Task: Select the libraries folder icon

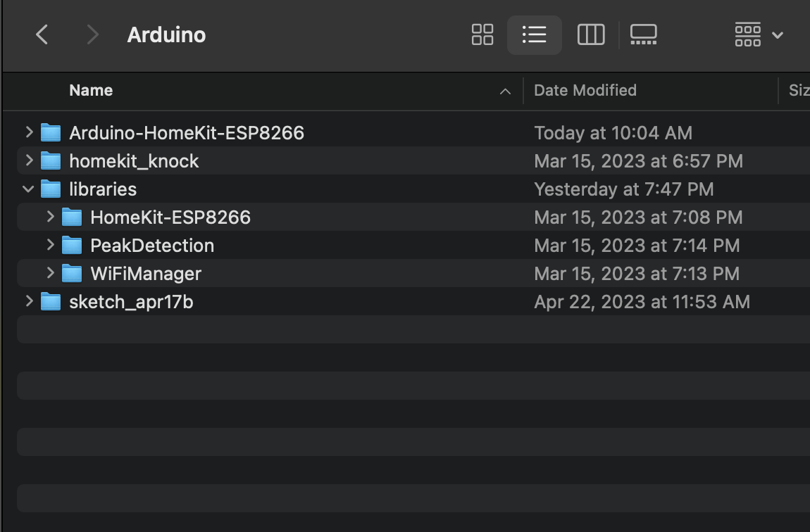Action: pos(51,189)
